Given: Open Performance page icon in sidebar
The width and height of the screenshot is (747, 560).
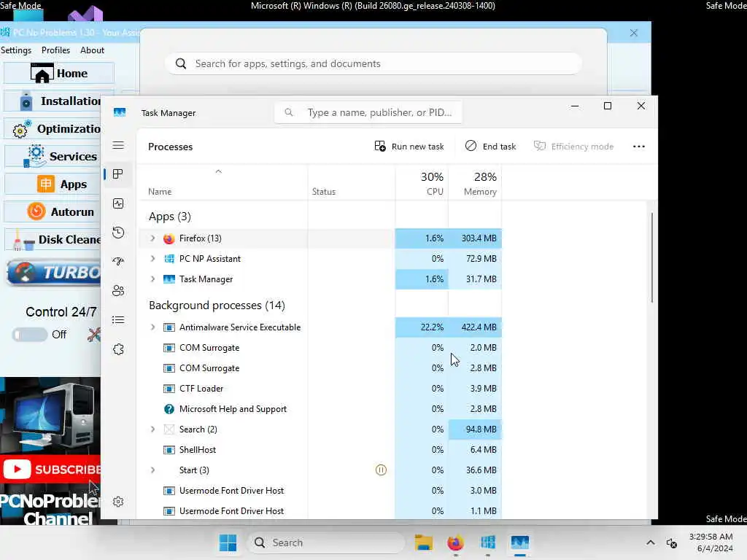Looking at the screenshot, I should [x=118, y=203].
